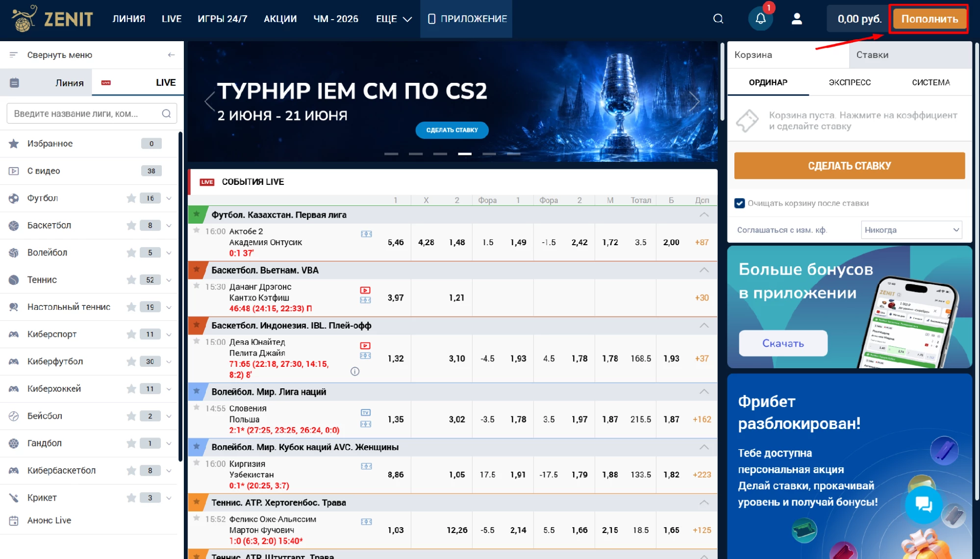Screen dimensions: 980x559
Task: Open the ИГРЫ 24/7 menu item
Action: tap(222, 19)
